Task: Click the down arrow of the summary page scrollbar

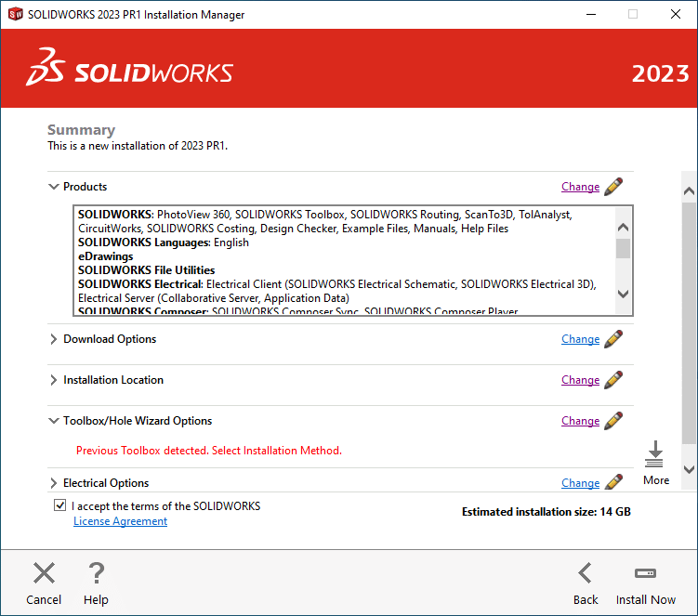Action: point(689,470)
